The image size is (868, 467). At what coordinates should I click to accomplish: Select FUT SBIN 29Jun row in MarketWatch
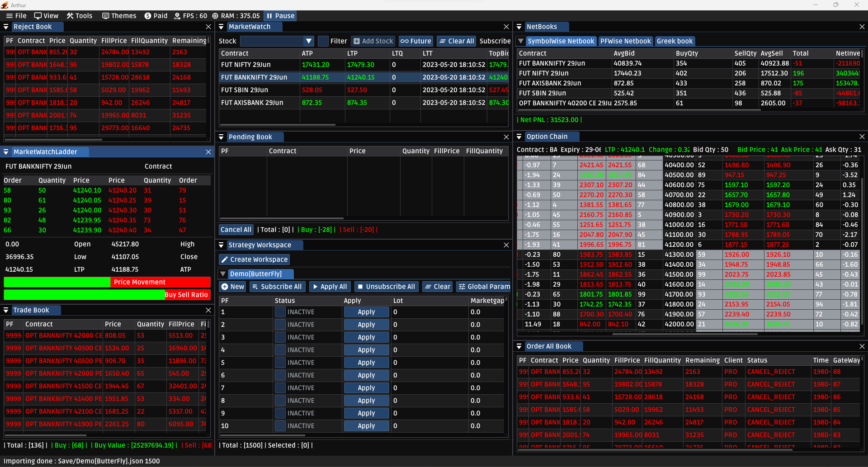364,90
